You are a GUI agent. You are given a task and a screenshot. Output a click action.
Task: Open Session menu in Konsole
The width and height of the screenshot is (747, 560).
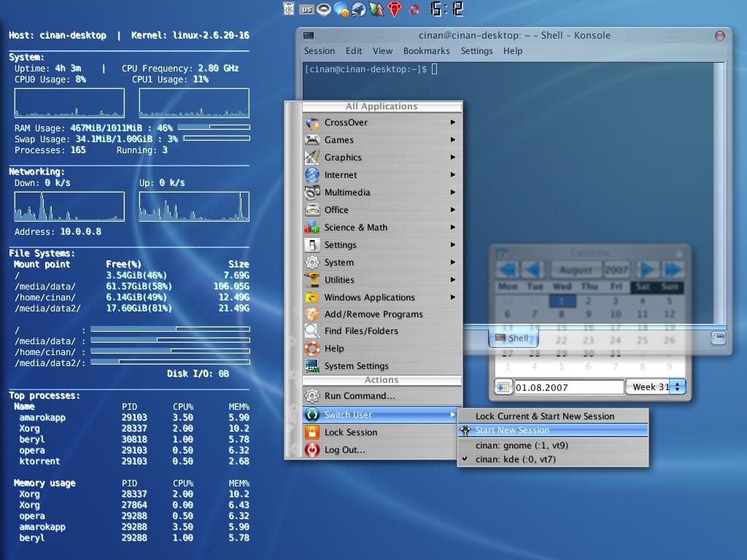(x=320, y=51)
